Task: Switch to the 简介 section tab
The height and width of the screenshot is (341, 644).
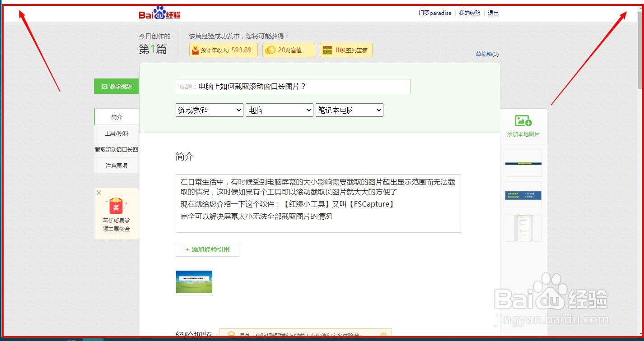Action: (x=116, y=116)
